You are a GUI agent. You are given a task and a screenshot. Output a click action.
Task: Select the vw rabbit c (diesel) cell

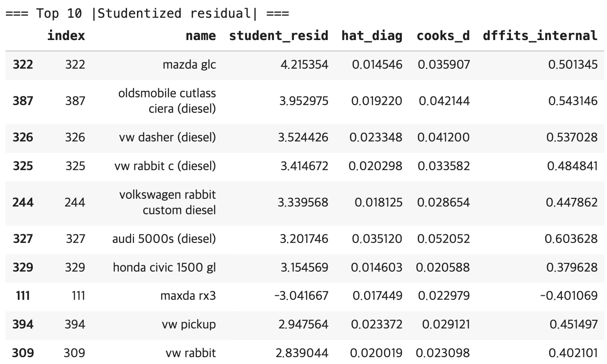[x=165, y=166]
